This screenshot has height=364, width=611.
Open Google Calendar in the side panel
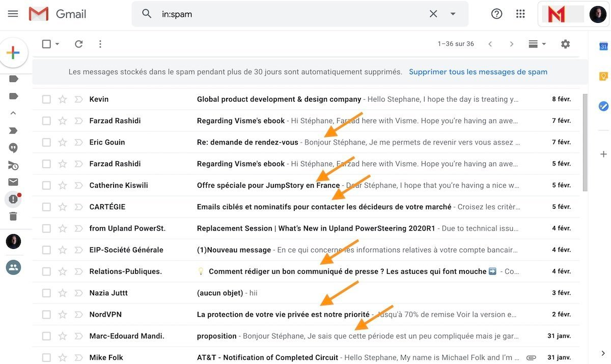click(x=603, y=46)
